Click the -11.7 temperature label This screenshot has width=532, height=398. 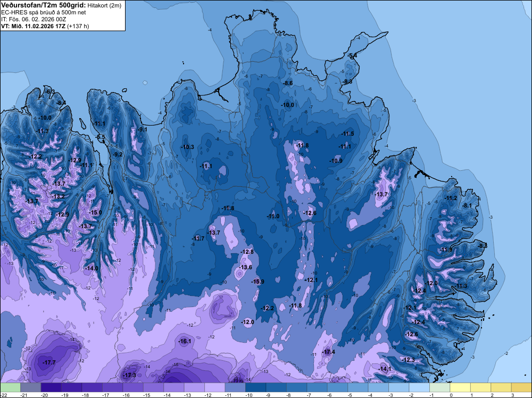(x=198, y=238)
